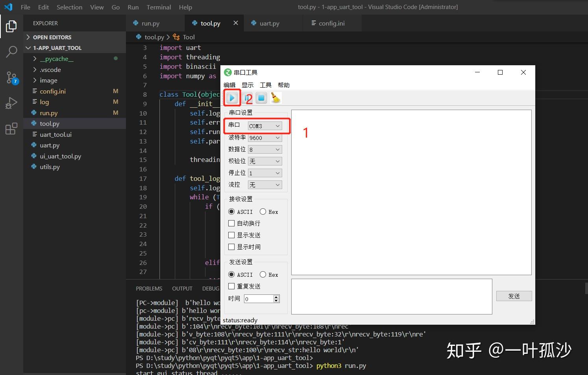
Task: Switch to the uart.py editor tab
Action: (x=269, y=23)
